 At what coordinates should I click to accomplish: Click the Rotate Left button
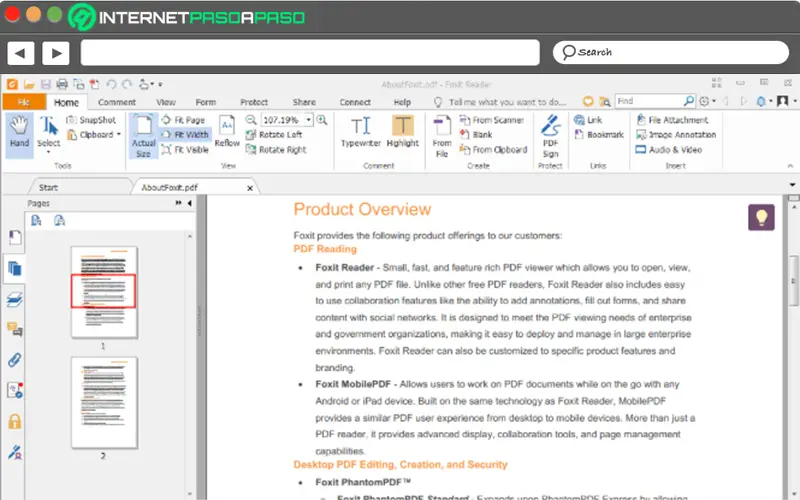click(273, 134)
